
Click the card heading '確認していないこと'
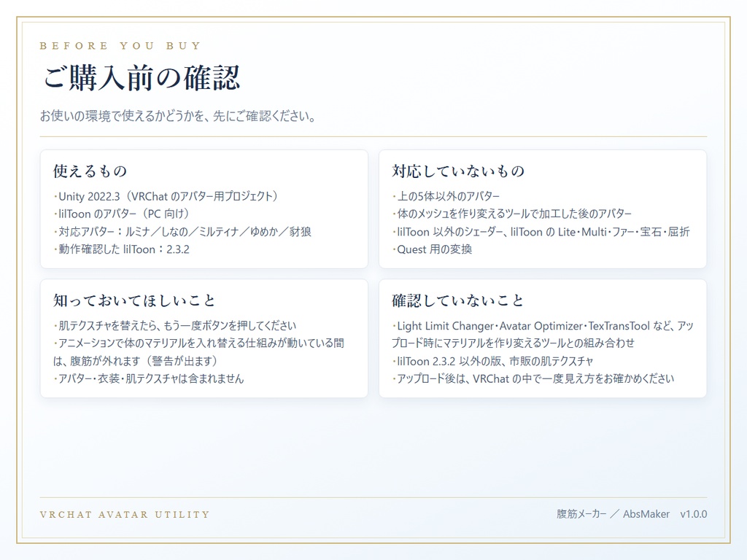(458, 300)
